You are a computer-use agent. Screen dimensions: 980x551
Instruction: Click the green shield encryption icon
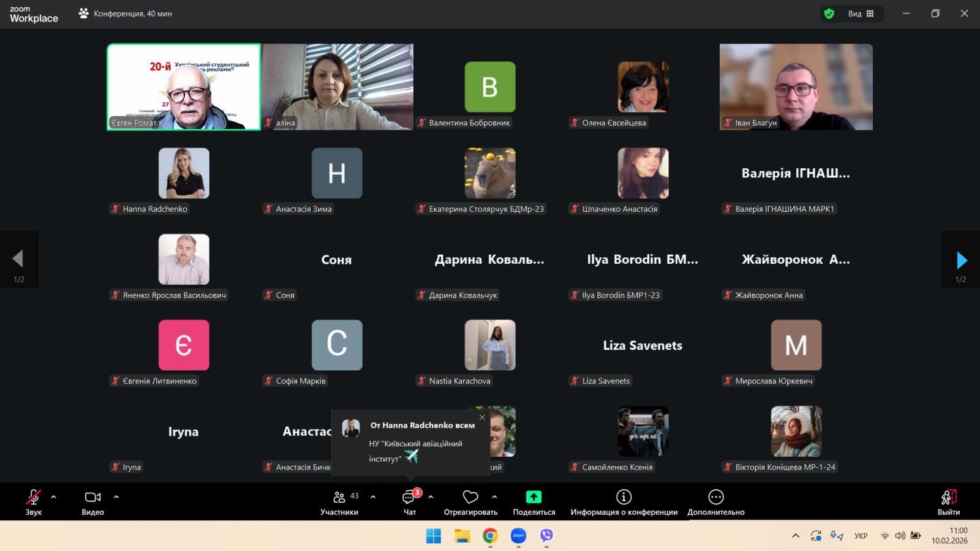click(x=829, y=13)
